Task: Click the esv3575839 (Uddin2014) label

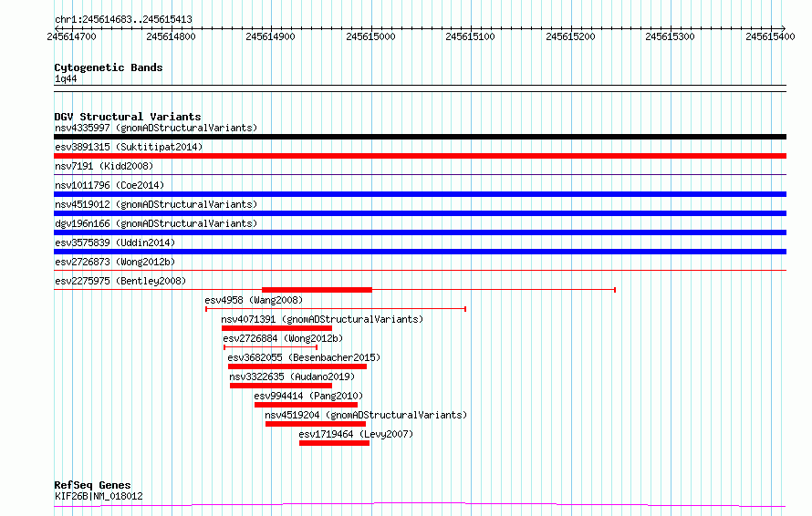Action: [x=115, y=243]
